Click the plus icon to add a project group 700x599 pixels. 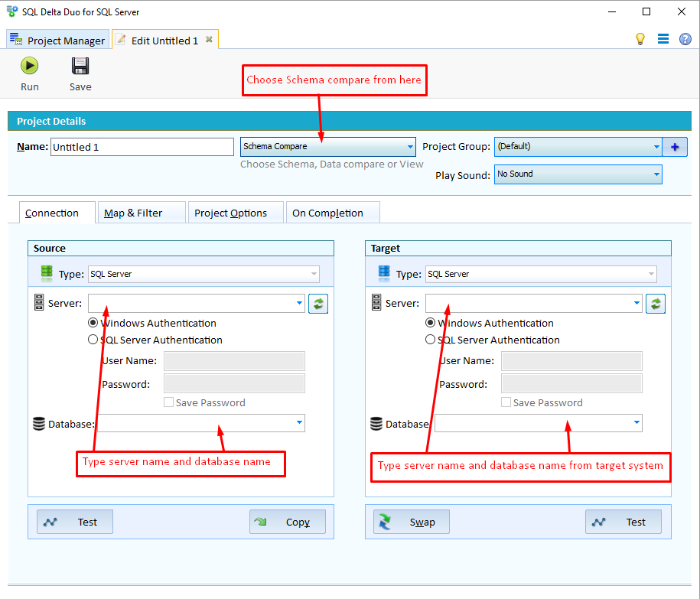click(674, 146)
